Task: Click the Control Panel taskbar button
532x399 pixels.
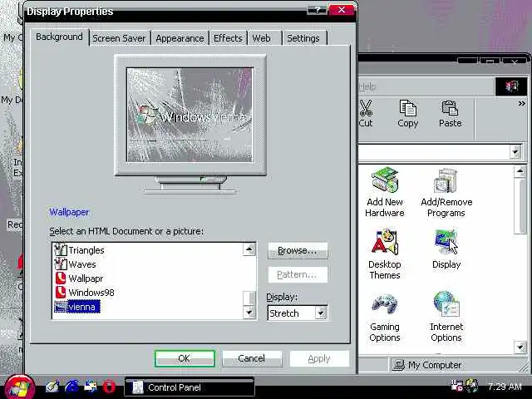Action: (x=190, y=387)
